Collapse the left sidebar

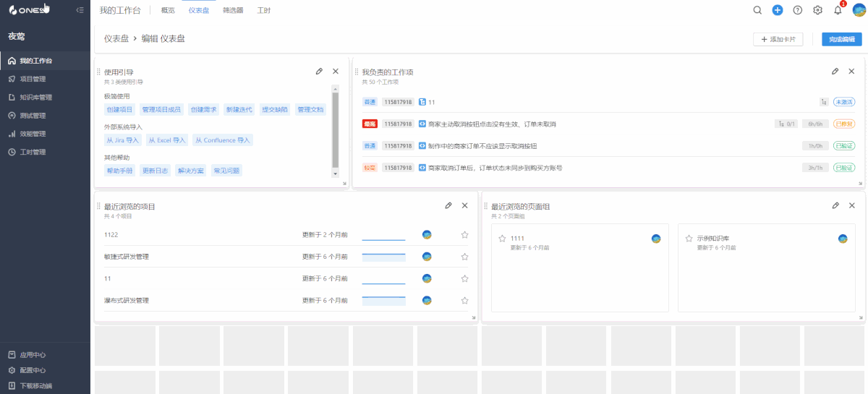point(80,10)
